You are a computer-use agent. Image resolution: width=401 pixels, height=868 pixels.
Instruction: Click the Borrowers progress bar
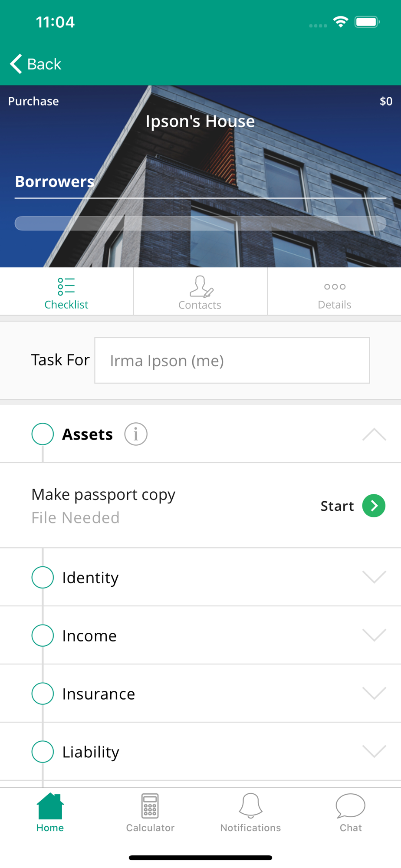[x=200, y=223]
